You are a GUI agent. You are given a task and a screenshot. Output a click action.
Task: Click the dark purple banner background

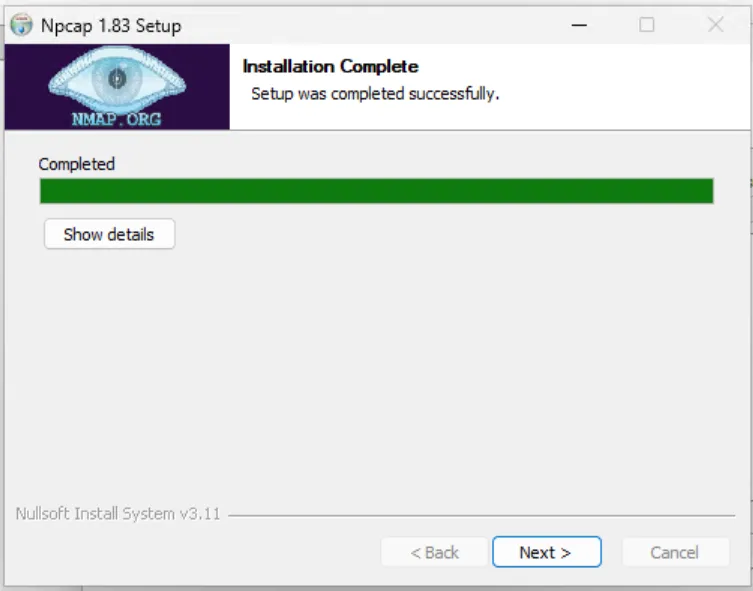click(x=24, y=86)
